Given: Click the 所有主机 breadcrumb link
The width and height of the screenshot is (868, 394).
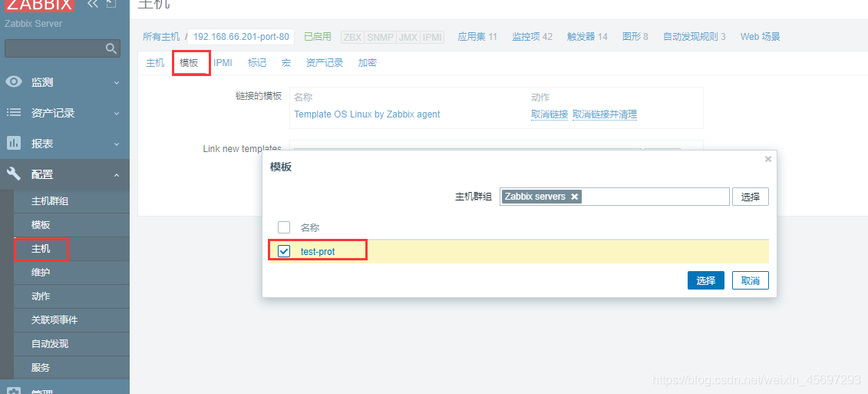Looking at the screenshot, I should coord(161,37).
